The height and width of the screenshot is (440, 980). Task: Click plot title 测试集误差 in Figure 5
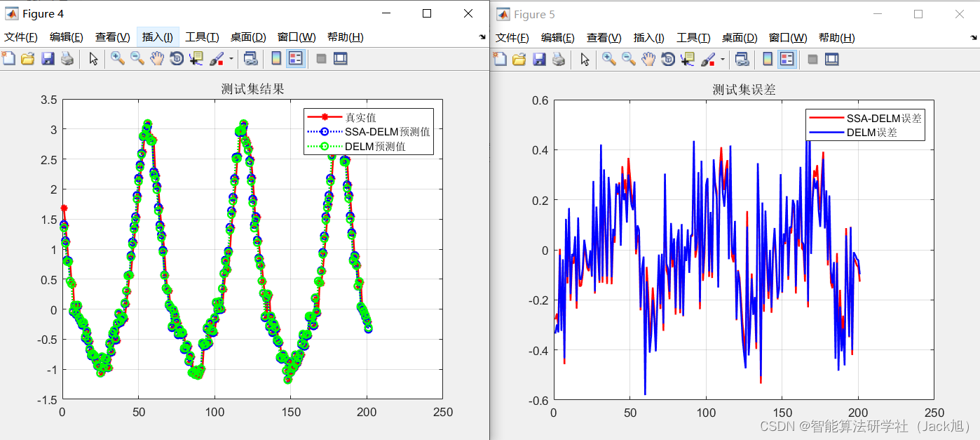(x=744, y=89)
